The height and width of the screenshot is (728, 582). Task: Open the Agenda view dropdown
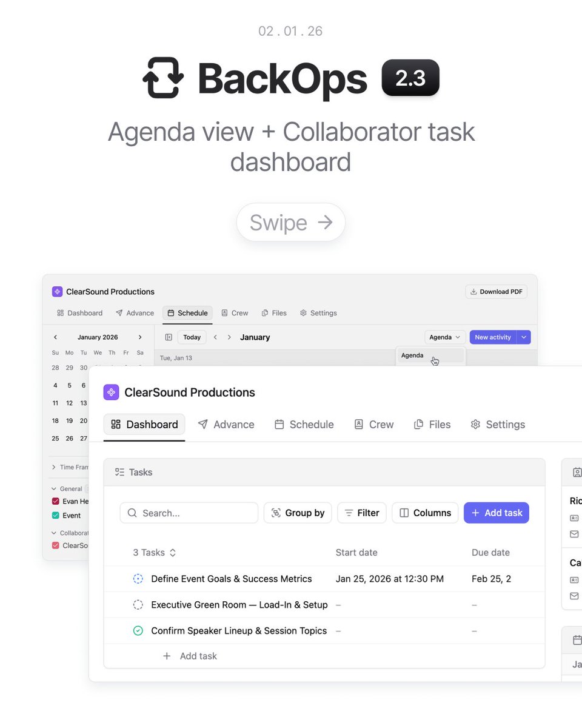click(x=445, y=337)
